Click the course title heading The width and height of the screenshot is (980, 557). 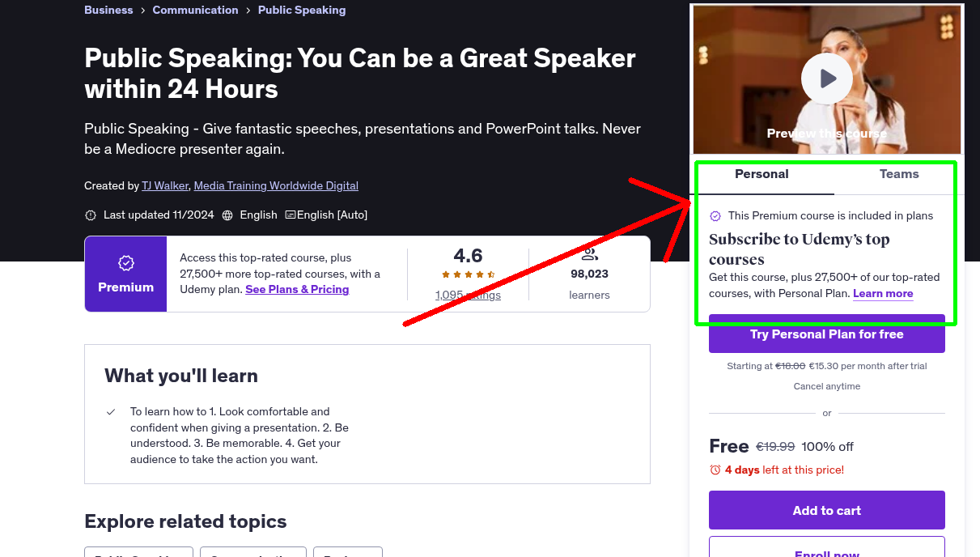[360, 73]
